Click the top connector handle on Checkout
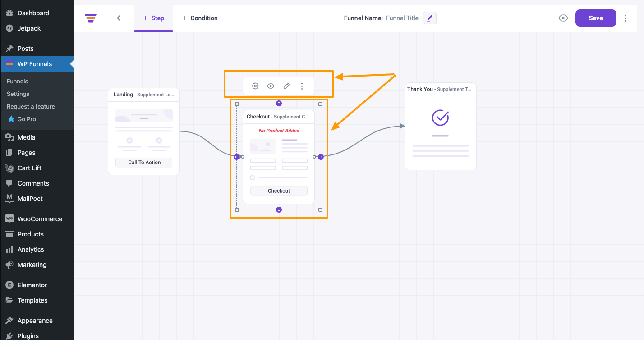This screenshot has width=644, height=340. (x=279, y=104)
